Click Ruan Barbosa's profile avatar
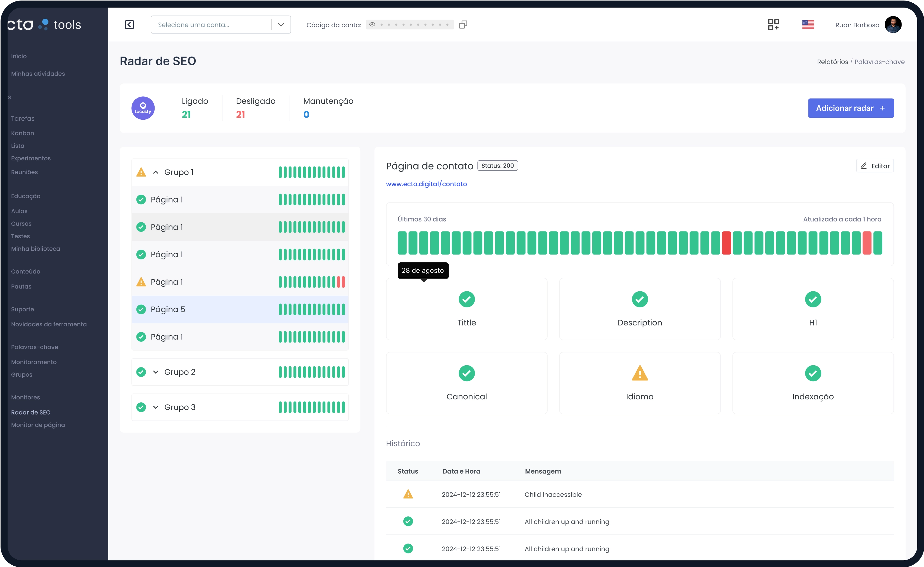 click(893, 25)
